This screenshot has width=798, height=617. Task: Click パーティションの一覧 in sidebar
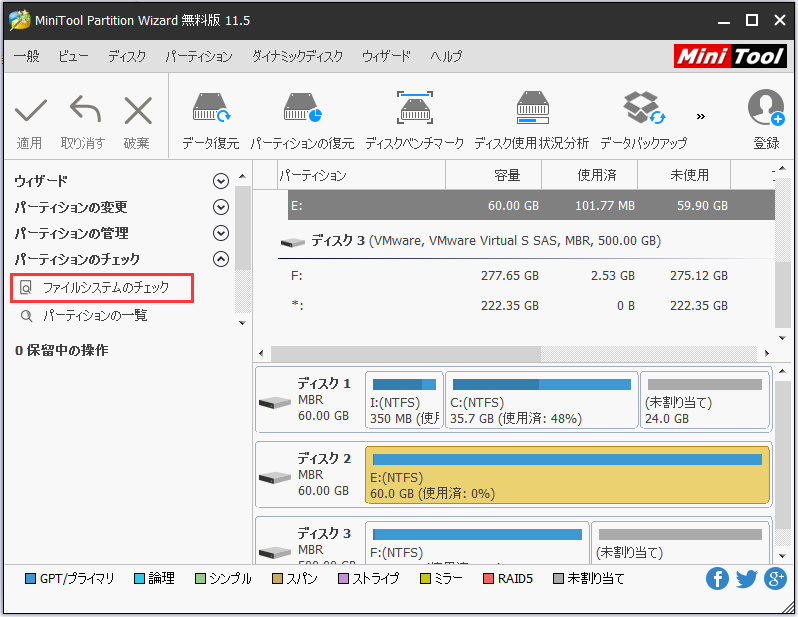[x=94, y=316]
